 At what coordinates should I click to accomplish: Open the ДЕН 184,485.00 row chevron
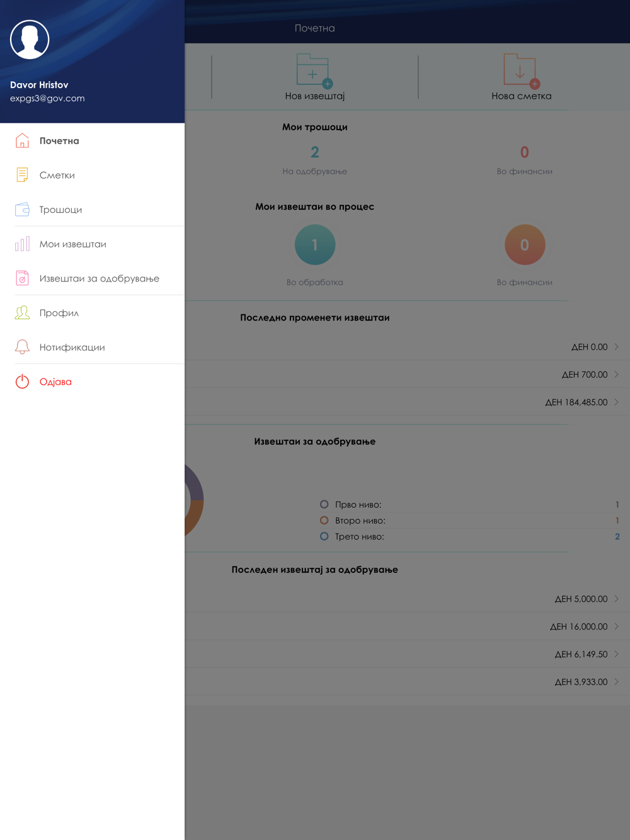tap(616, 402)
